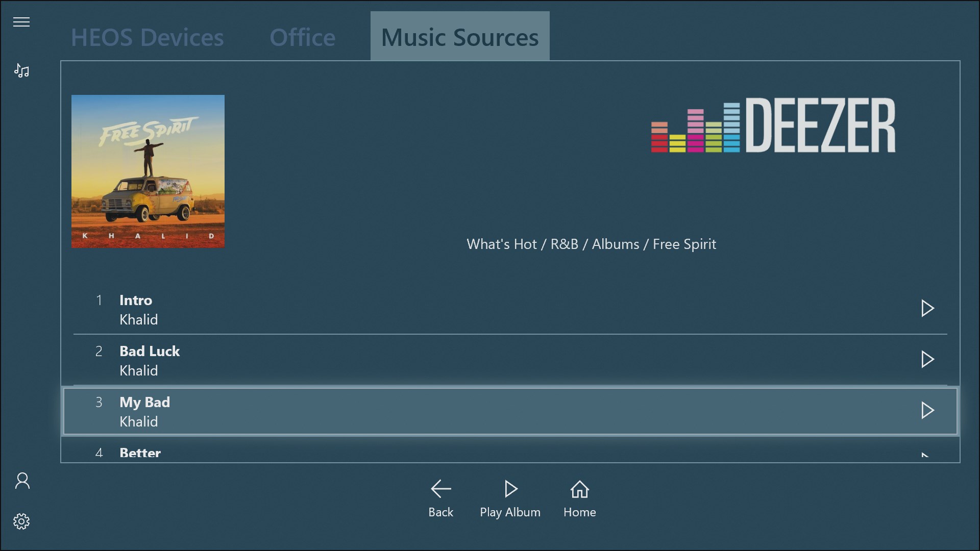The width and height of the screenshot is (980, 551).
Task: Select the music note icon in sidebar
Action: (x=21, y=70)
